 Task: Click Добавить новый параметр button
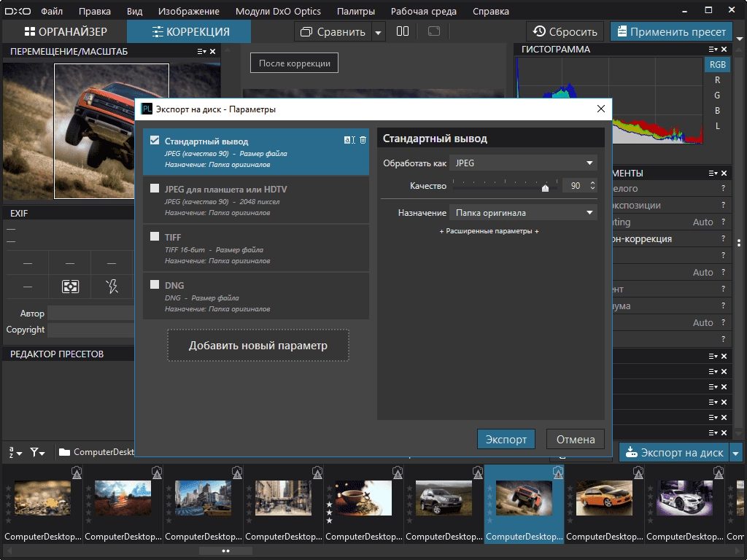(258, 345)
